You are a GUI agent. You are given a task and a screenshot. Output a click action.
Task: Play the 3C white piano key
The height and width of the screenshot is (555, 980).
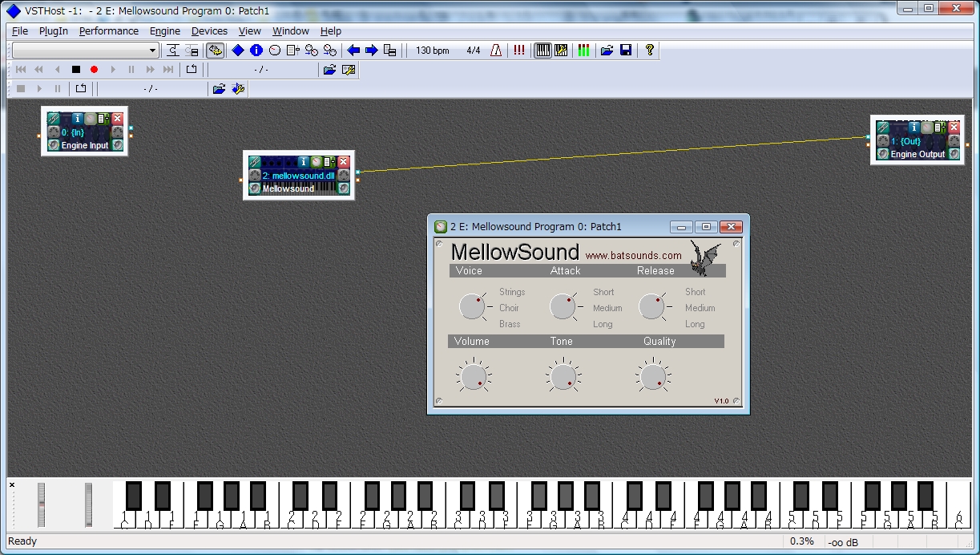click(x=457, y=518)
